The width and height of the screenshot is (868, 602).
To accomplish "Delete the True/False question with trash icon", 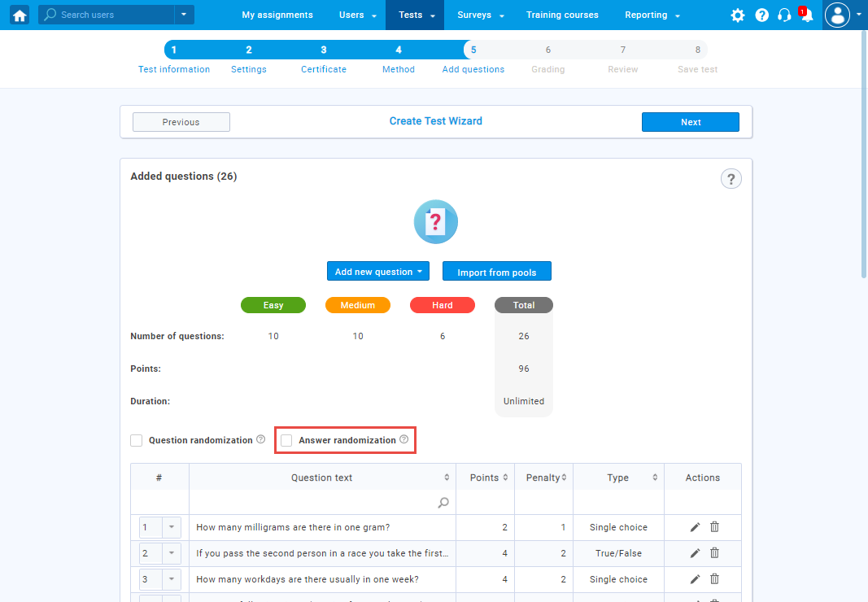I will [x=714, y=553].
